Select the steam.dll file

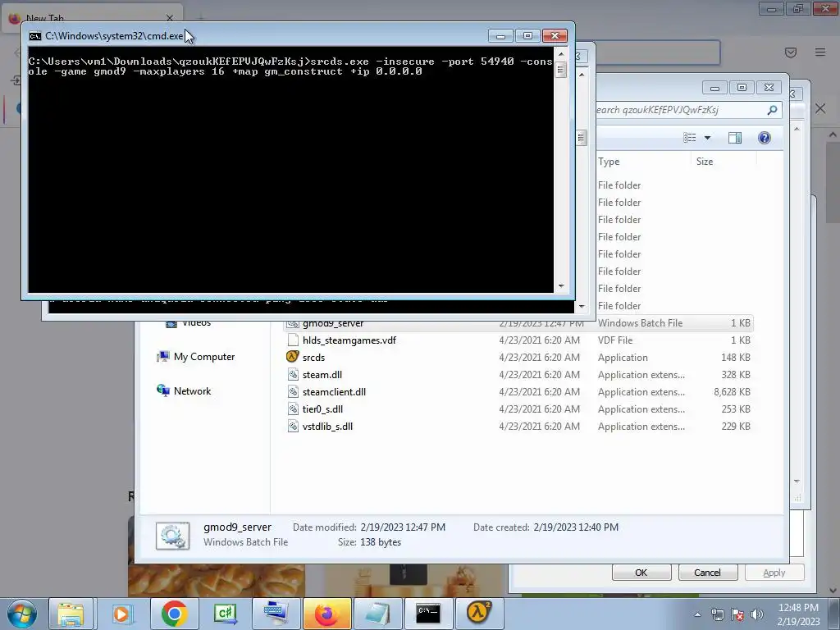coord(518,374)
